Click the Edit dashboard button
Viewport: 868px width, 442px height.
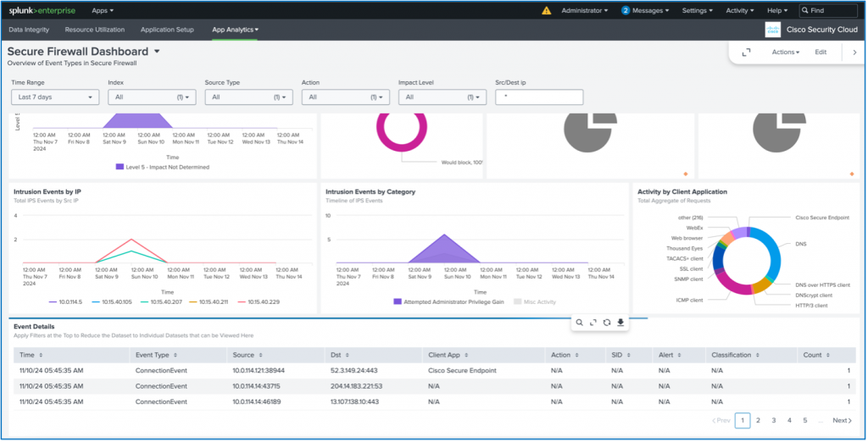821,52
